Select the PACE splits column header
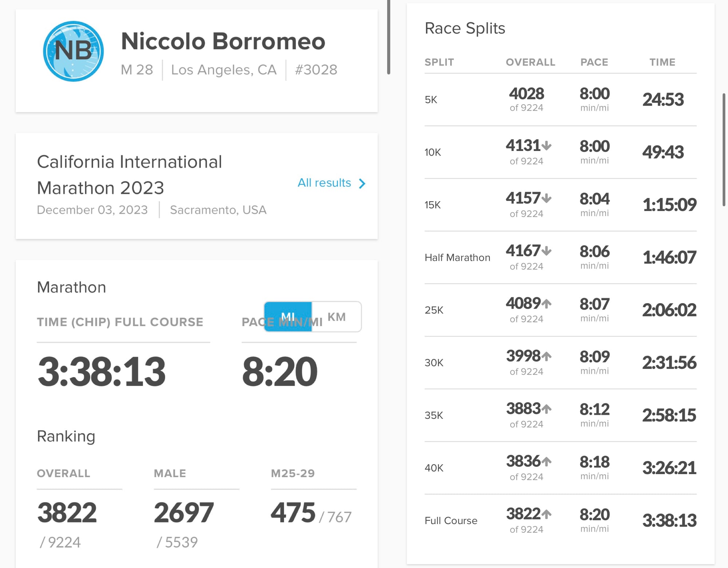The width and height of the screenshot is (728, 568). (594, 62)
